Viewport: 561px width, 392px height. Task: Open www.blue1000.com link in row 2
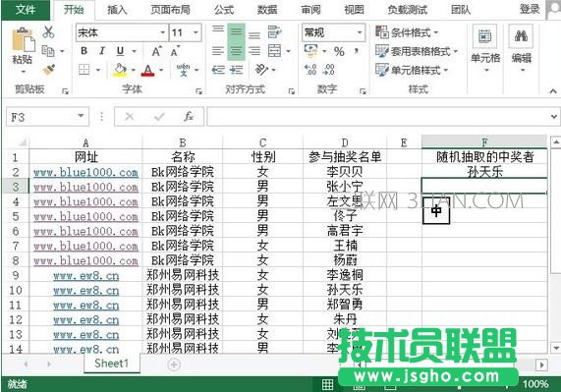point(85,172)
